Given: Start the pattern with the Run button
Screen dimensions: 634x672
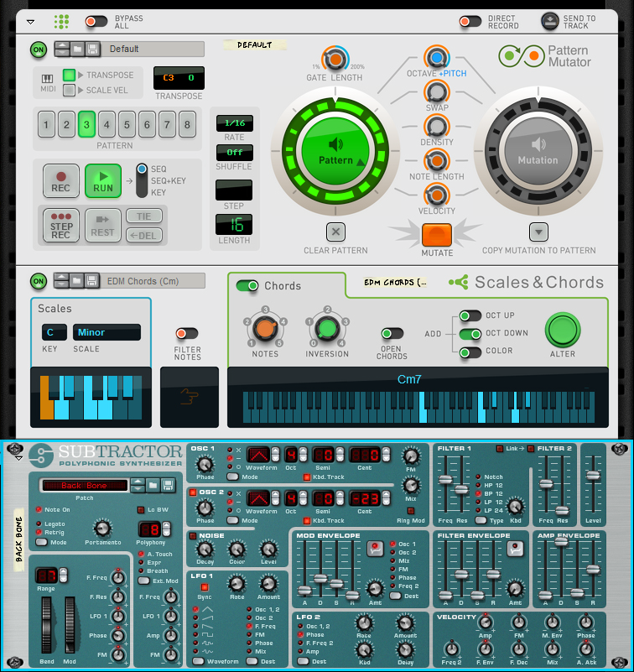Looking at the screenshot, I should tap(102, 180).
